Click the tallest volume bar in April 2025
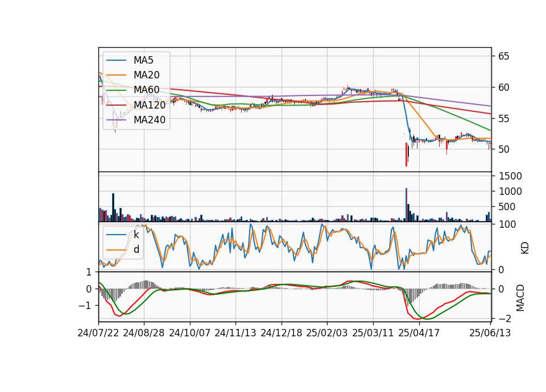Screen dimensions: 546x392 pos(406,205)
